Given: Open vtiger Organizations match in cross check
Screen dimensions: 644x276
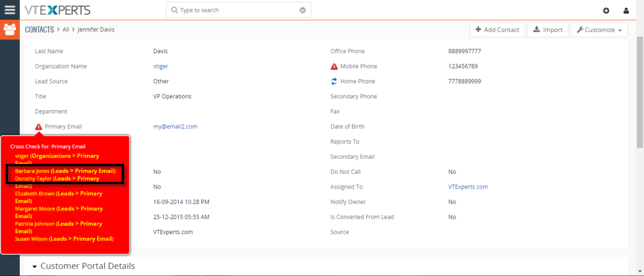Looking at the screenshot, I should point(57,159).
